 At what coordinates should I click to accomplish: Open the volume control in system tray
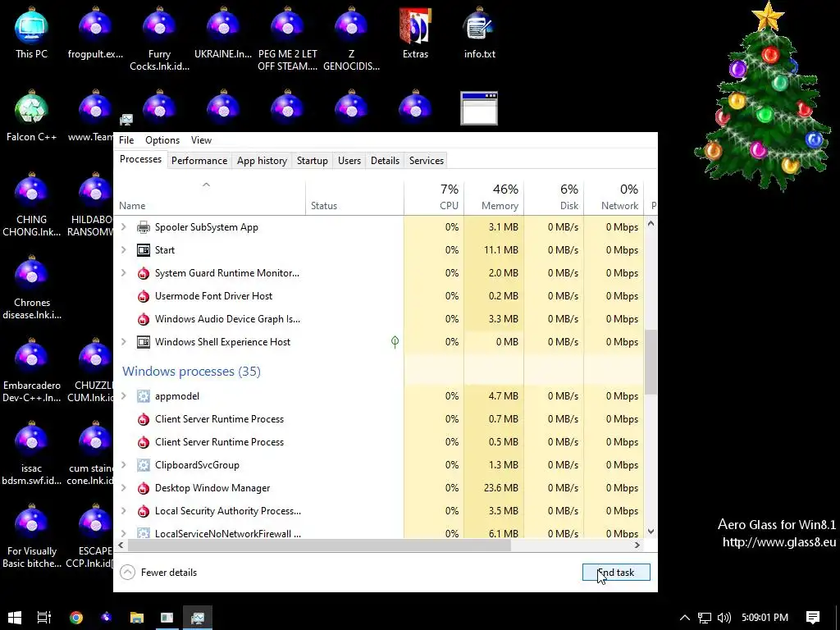(x=724, y=618)
